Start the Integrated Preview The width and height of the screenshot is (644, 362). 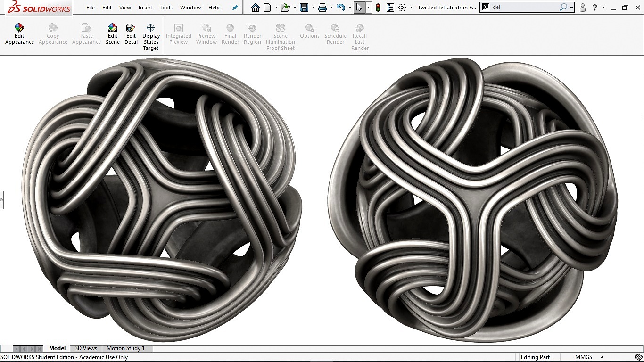179,34
